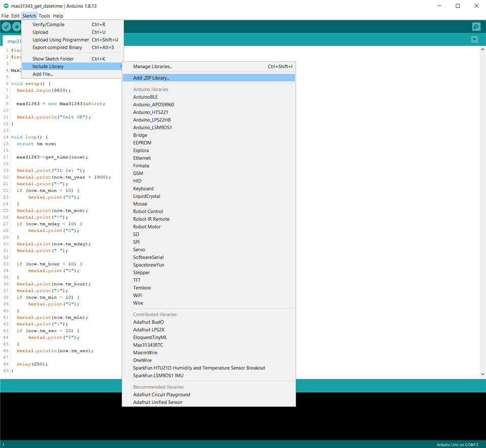Open the tab options dropdown arrow
Viewport: 486px width, 448px height.
click(474, 40)
